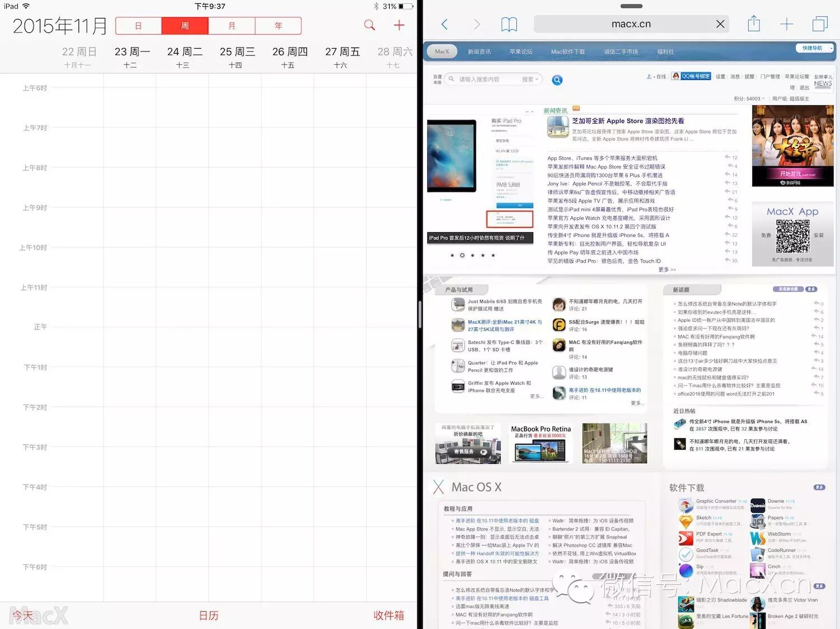
Task: Open 诚信二手市场 navigation tab
Action: (x=620, y=51)
